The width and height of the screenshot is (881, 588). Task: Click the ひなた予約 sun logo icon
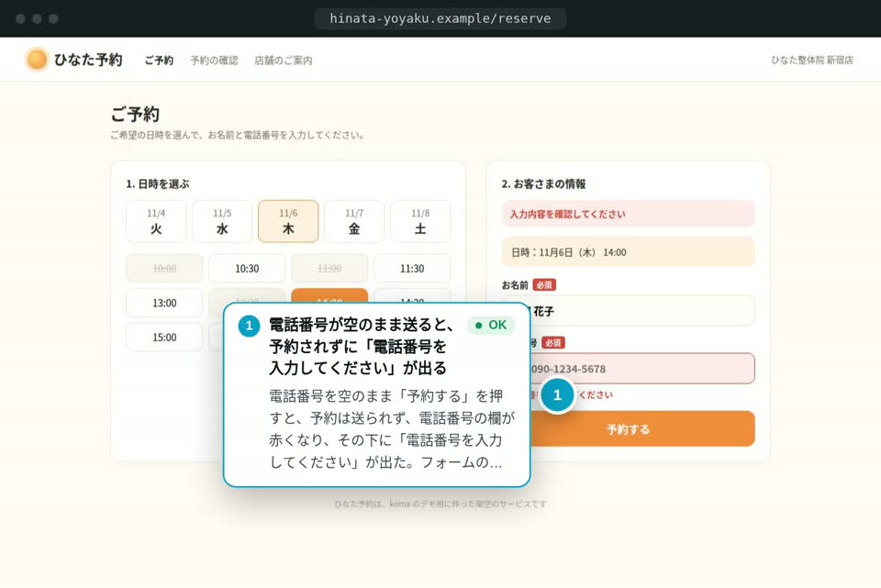[37, 59]
